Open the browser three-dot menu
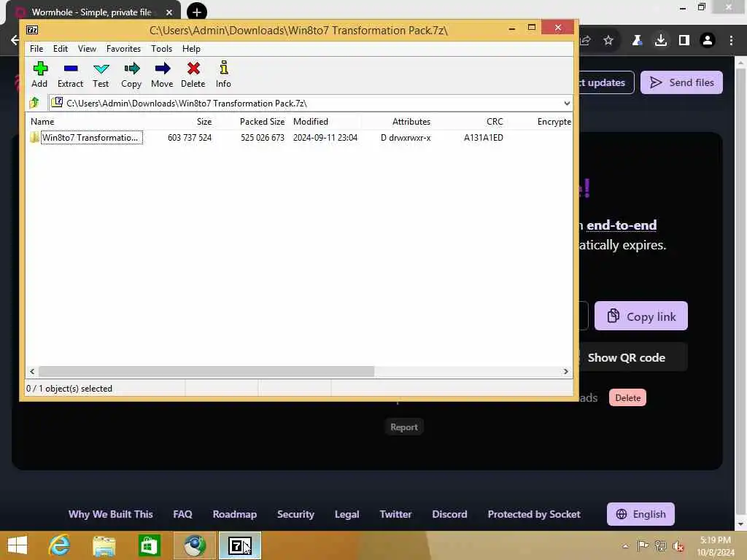The image size is (747, 560). click(x=731, y=41)
